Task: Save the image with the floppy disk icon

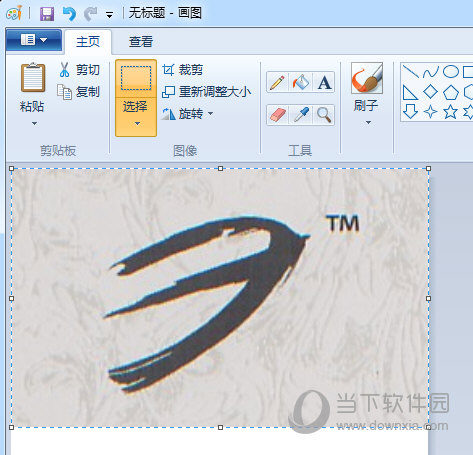Action: click(47, 14)
